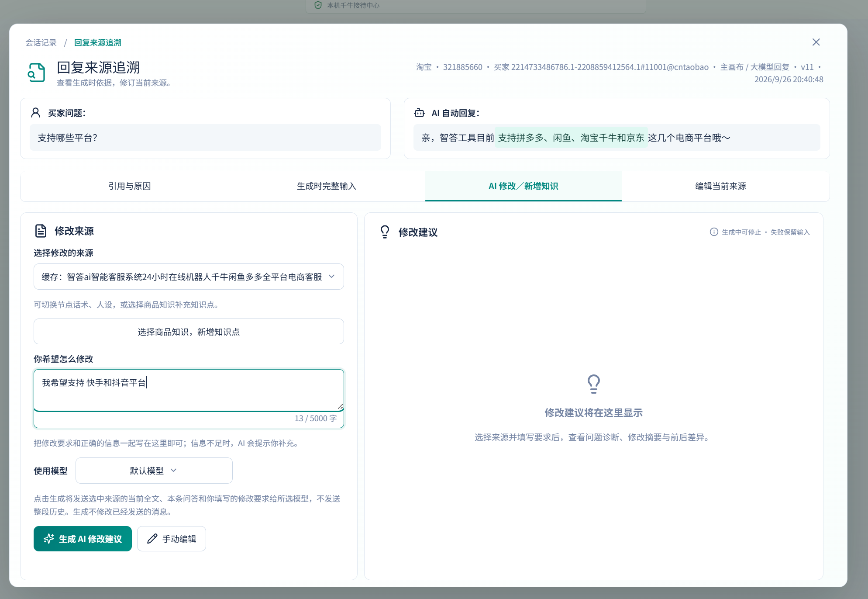
Task: Click the buyer question text 支持哪些平台?
Action: click(x=68, y=138)
